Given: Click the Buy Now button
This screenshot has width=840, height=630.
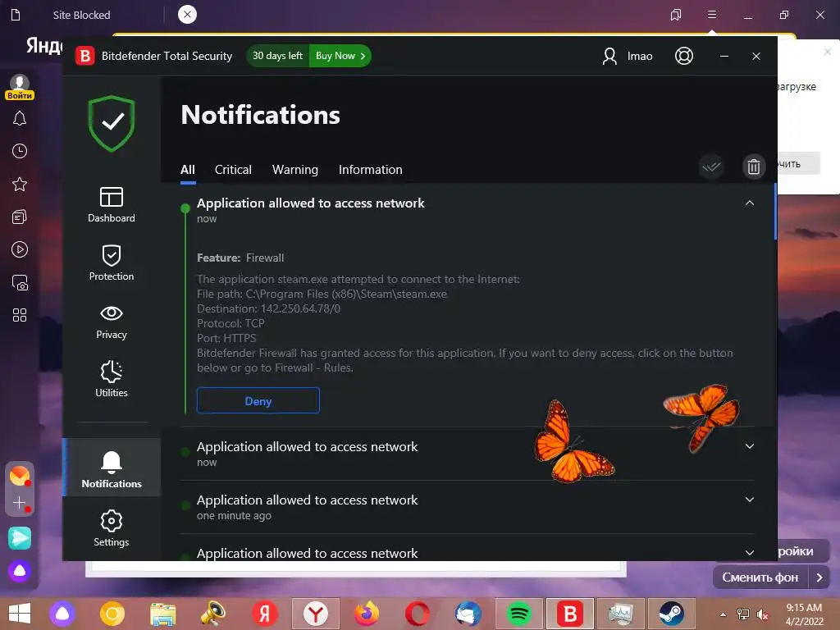Looking at the screenshot, I should click(340, 56).
